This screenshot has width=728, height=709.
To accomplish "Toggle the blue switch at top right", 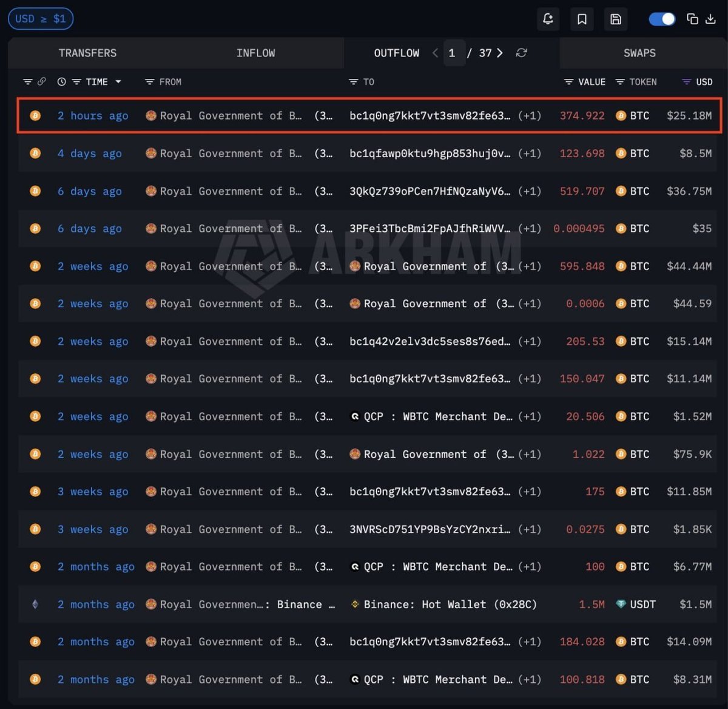I will [662, 19].
